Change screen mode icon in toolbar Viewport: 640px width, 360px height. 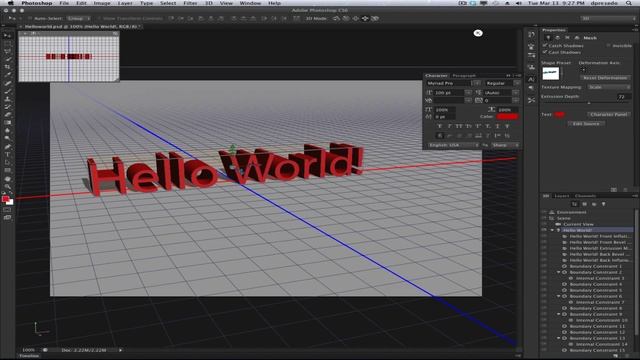(x=7, y=218)
